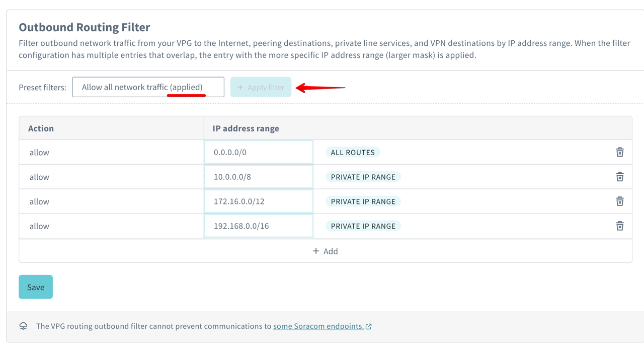Image resolution: width=644 pixels, height=349 pixels.
Task: Edit the 172.16.0.0/12 IP range field
Action: 259,201
